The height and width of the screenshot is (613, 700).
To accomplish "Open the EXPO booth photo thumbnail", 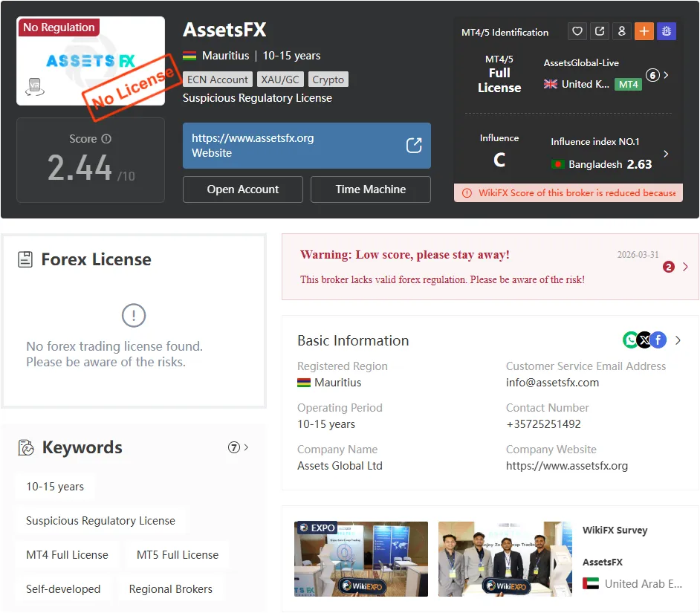I will 361,559.
